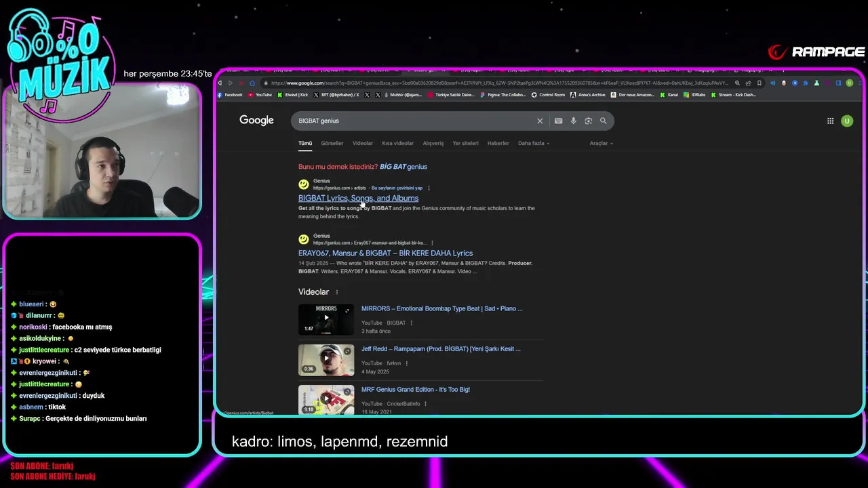
Task: Open MIRRORS Emotional Boombap Type Beat link
Action: [441, 308]
